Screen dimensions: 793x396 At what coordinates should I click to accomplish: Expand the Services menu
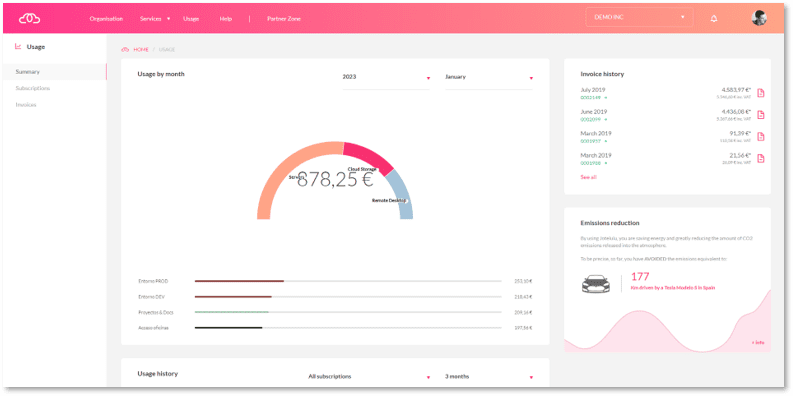pyautogui.click(x=155, y=19)
